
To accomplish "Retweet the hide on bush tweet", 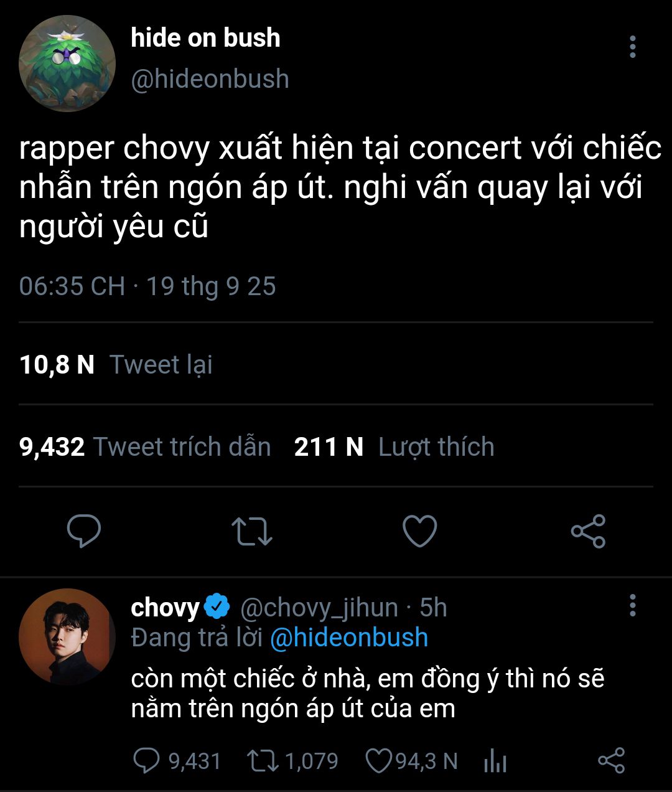I will (x=251, y=531).
